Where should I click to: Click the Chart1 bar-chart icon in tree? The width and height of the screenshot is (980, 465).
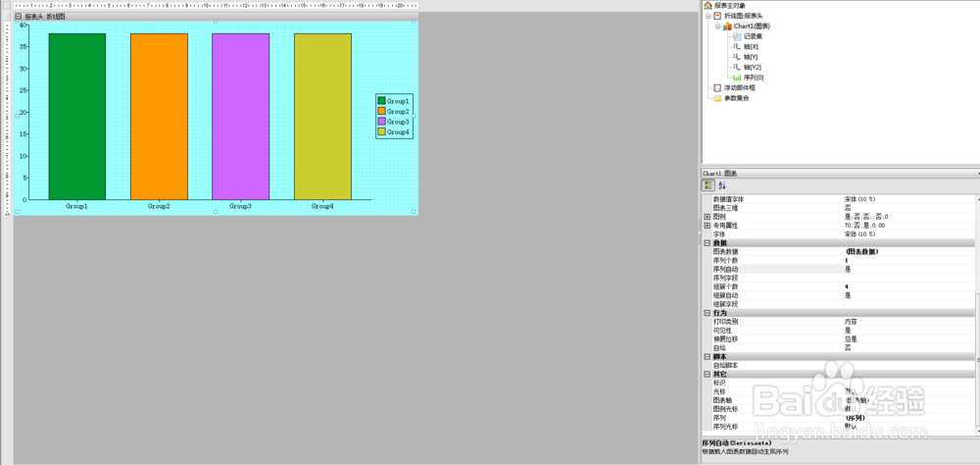click(727, 26)
